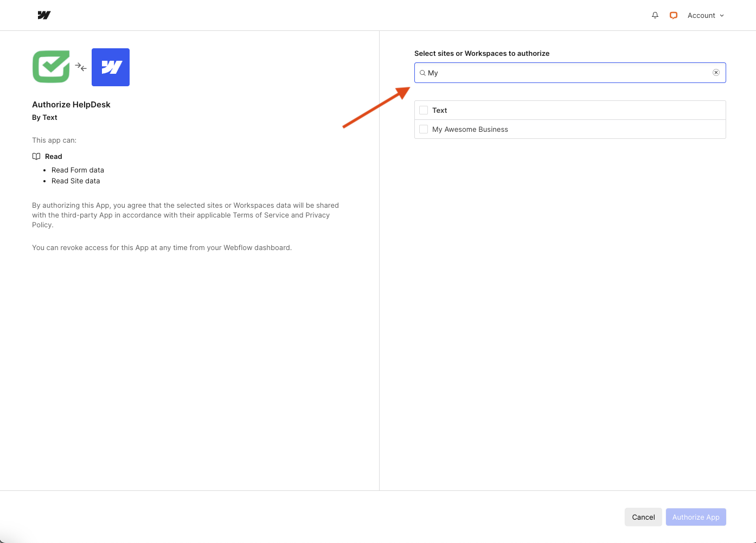756x543 pixels.
Task: Click the blue Webflow app tile
Action: pyautogui.click(x=111, y=67)
